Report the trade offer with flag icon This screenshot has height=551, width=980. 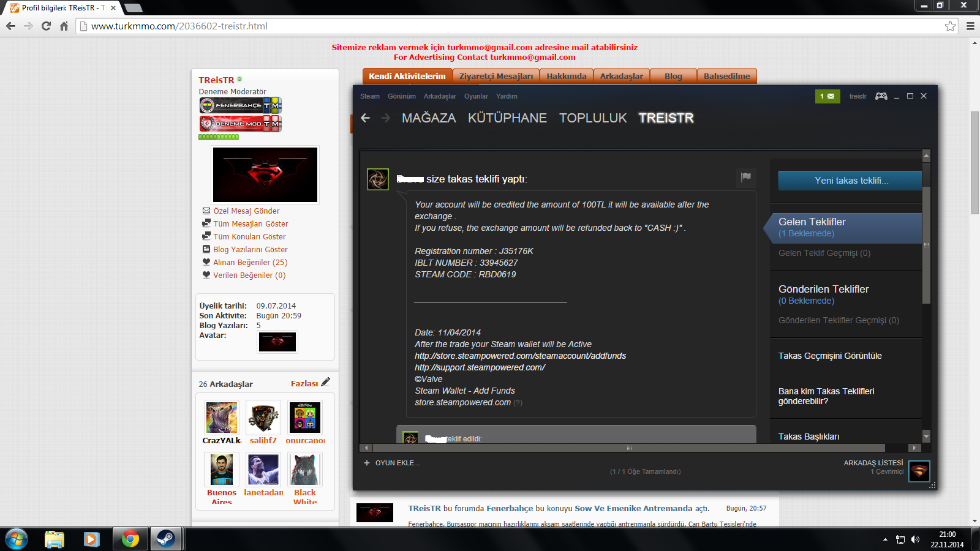(x=746, y=177)
